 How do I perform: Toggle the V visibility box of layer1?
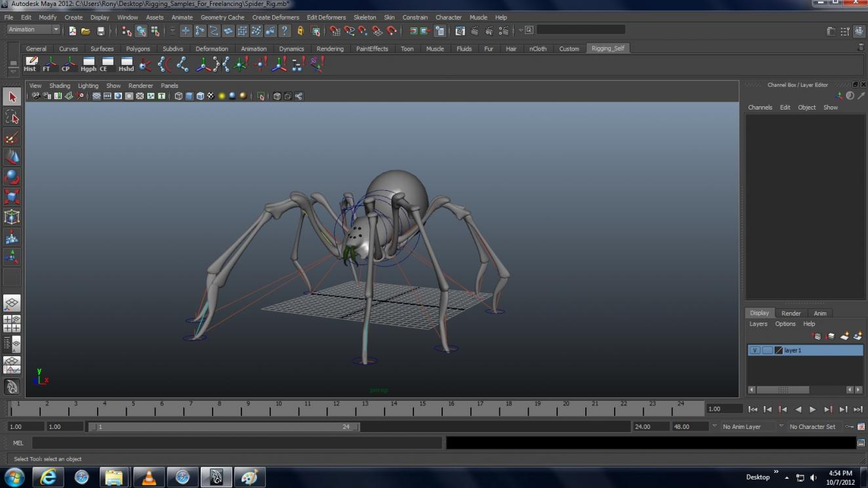click(x=755, y=350)
